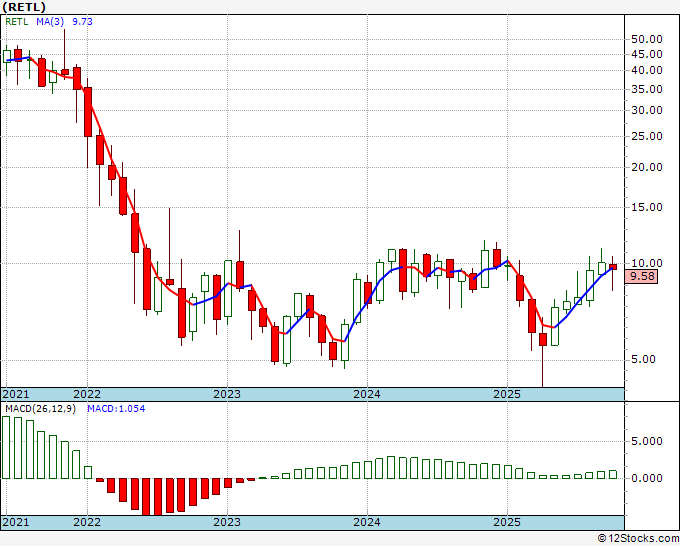680x546 pixels.
Task: Click the 50.00 price axis label
Action: pyautogui.click(x=647, y=39)
